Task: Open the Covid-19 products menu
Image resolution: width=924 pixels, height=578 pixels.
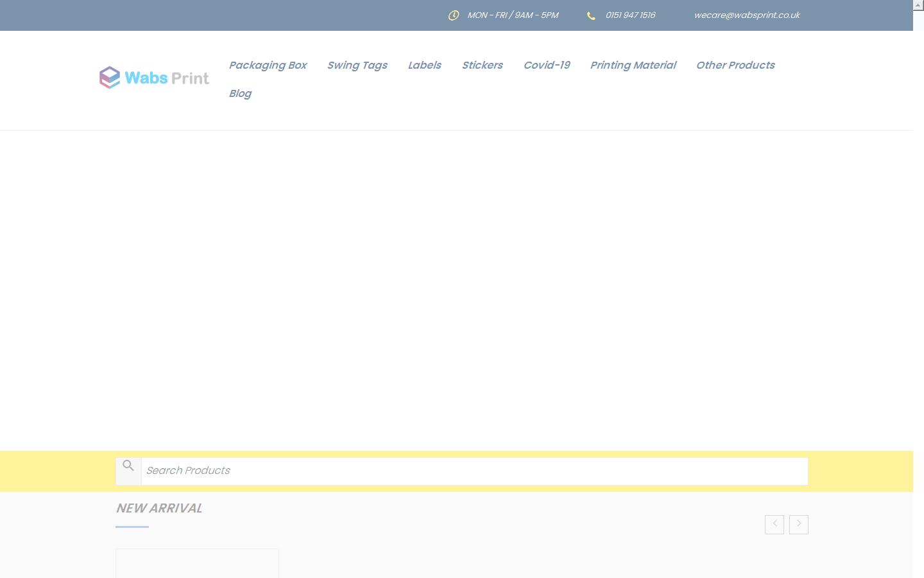Action: [x=546, y=65]
